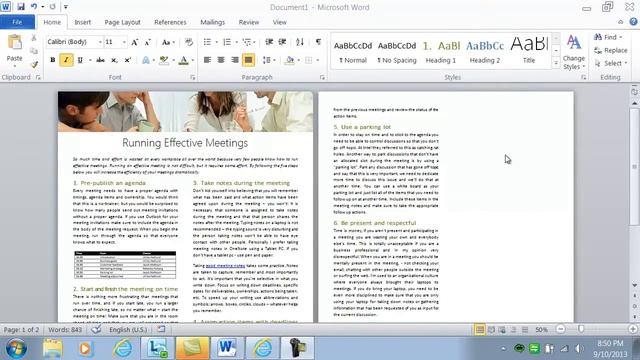Click the zoom slider handle
The width and height of the screenshot is (640, 360).
point(581,329)
